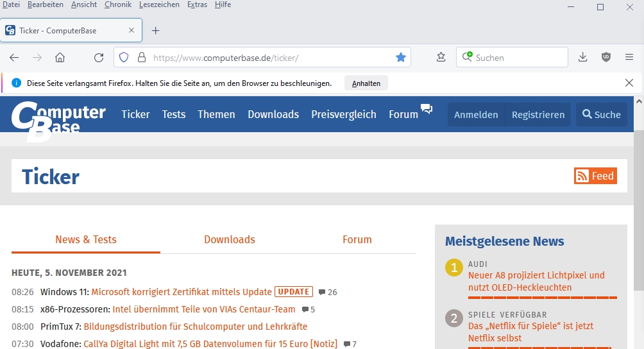
Task: Open the Audi A8 Lichtpixel article
Action: [536, 281]
